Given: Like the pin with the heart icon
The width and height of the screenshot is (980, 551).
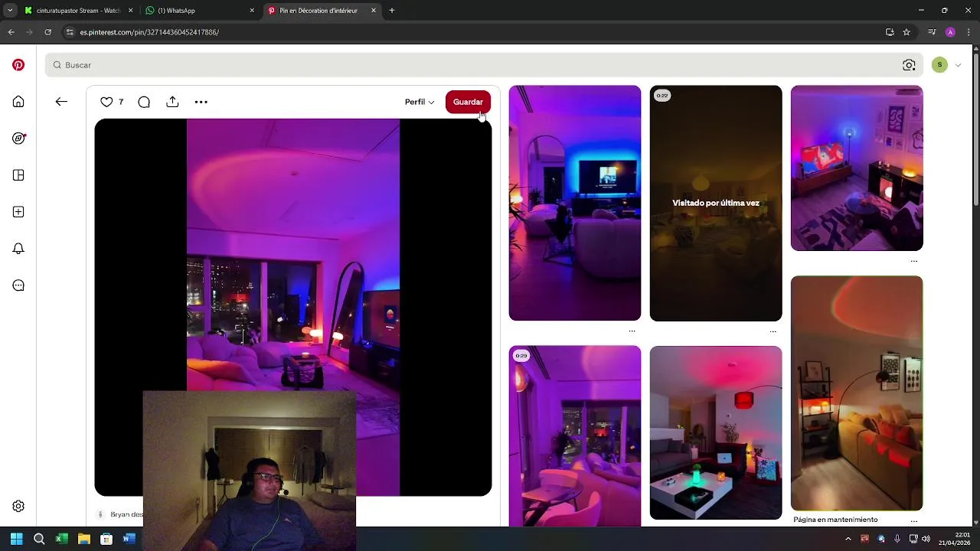Looking at the screenshot, I should pyautogui.click(x=106, y=102).
